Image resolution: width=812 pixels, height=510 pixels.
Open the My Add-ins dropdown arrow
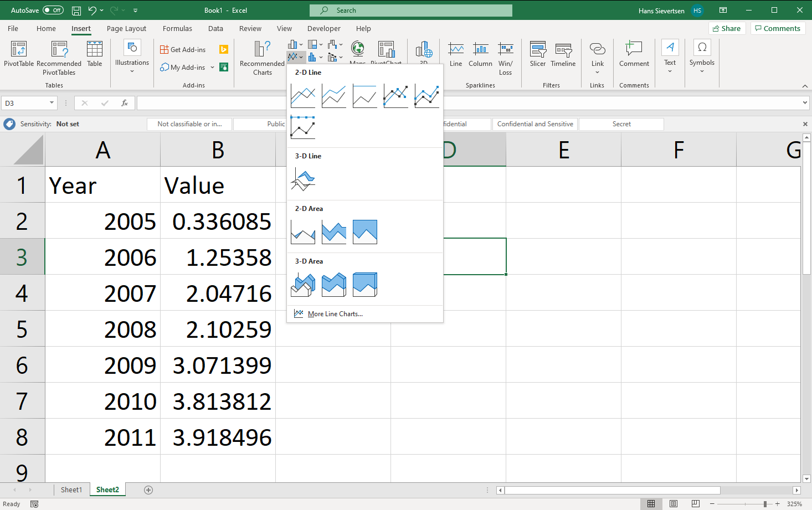pos(212,68)
